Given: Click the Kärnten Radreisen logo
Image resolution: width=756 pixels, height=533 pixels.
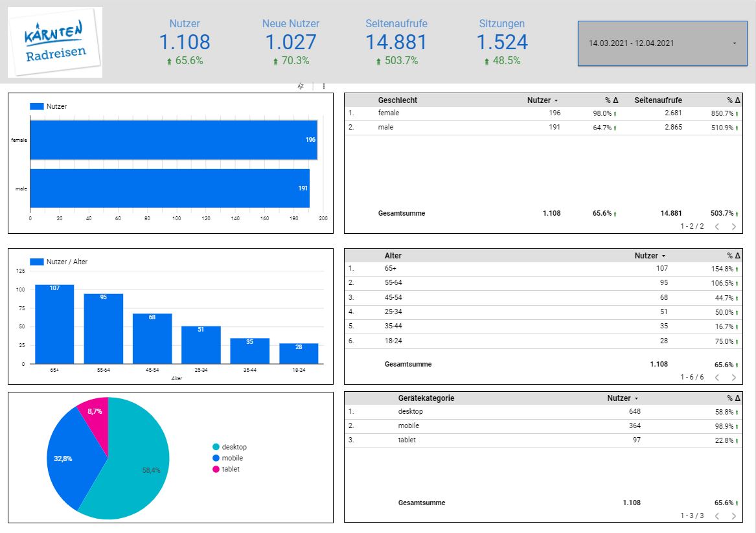Looking at the screenshot, I should 55,43.
